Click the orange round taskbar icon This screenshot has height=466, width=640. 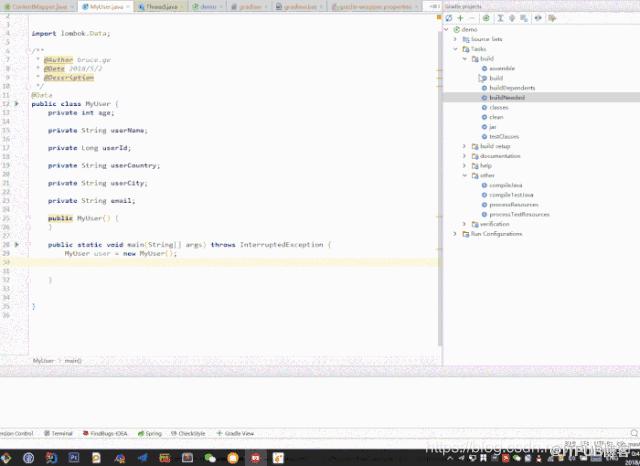tap(233, 458)
